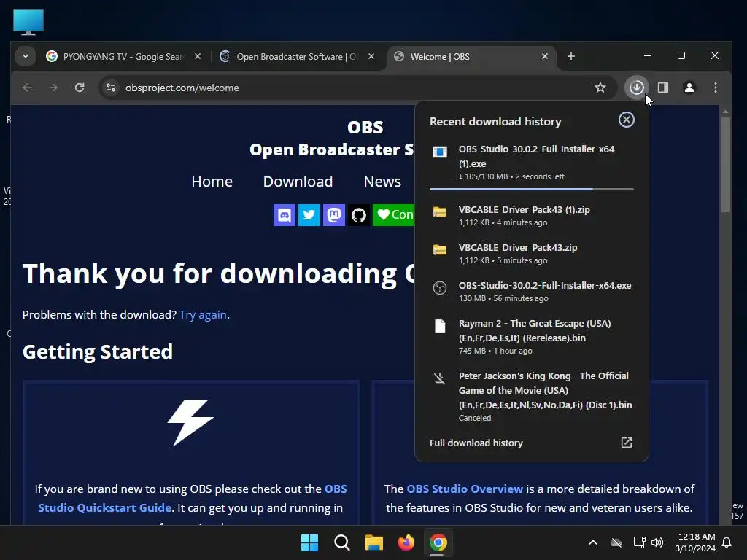This screenshot has height=560, width=747.
Task: Close the Recent download history popup
Action: click(x=627, y=120)
